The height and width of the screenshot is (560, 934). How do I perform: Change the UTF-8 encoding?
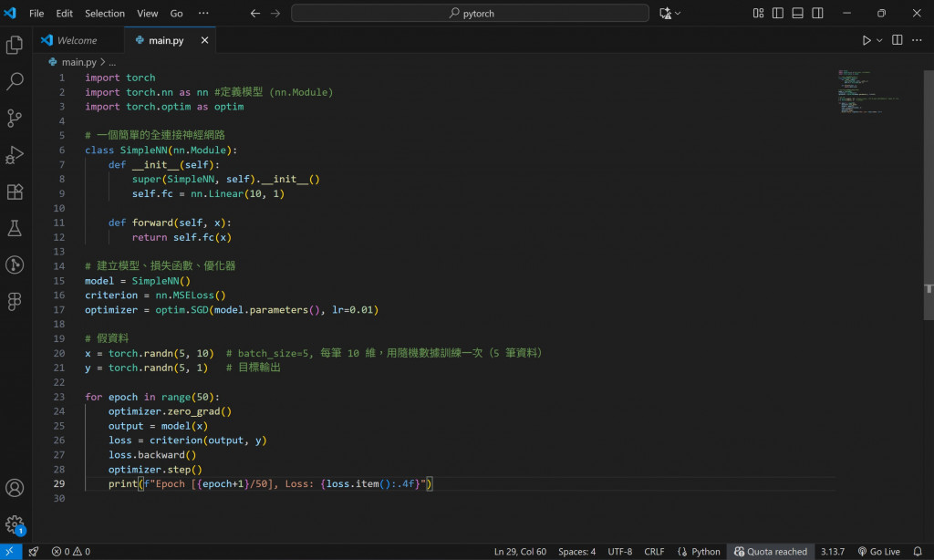[x=619, y=552]
